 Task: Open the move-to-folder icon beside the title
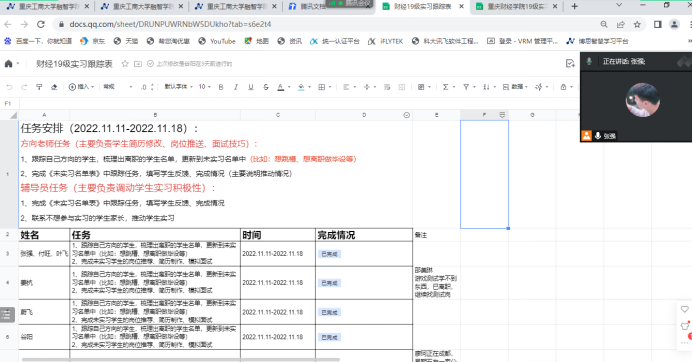coord(138,64)
